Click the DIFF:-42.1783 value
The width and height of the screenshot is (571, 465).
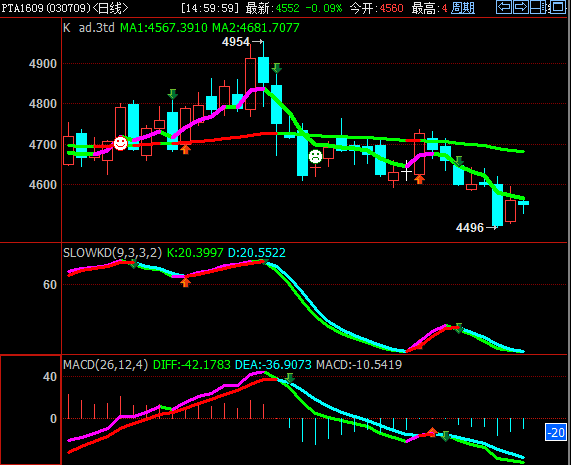tap(192, 364)
